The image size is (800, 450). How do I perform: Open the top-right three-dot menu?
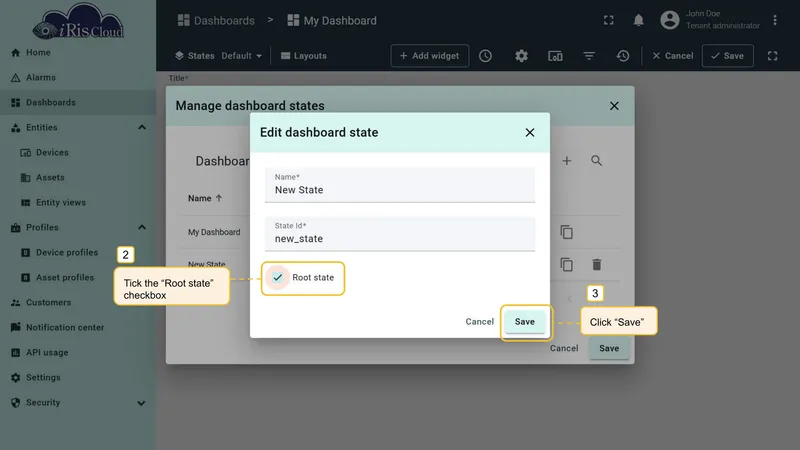774,20
